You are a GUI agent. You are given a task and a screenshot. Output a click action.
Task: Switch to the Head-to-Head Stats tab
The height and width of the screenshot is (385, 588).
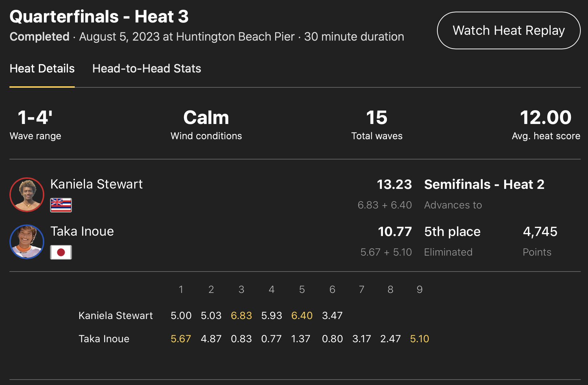pyautogui.click(x=147, y=69)
